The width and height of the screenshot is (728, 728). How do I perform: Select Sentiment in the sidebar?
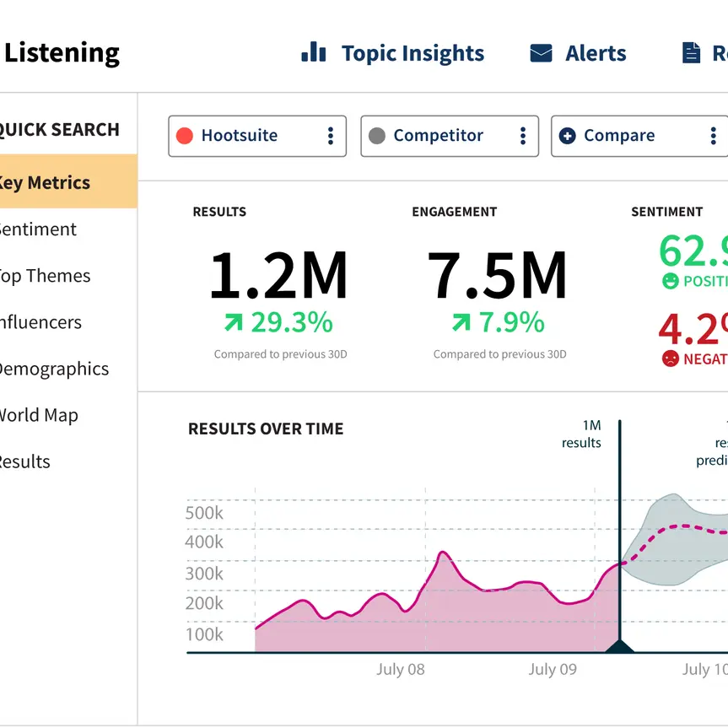coord(38,229)
